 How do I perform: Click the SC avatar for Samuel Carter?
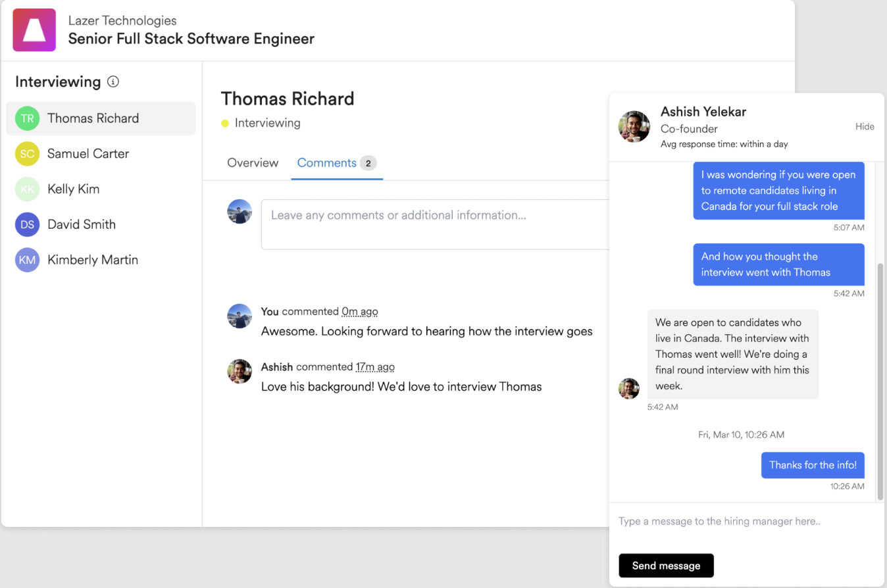(27, 154)
